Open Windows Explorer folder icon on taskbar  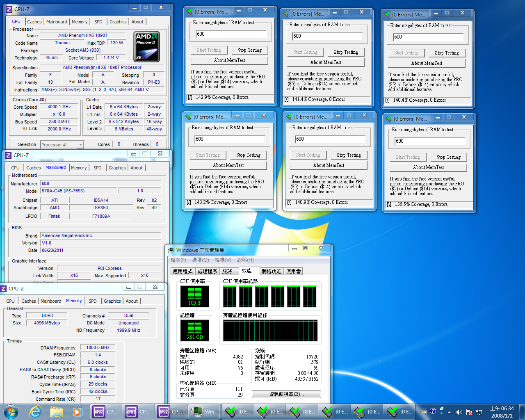[x=56, y=411]
